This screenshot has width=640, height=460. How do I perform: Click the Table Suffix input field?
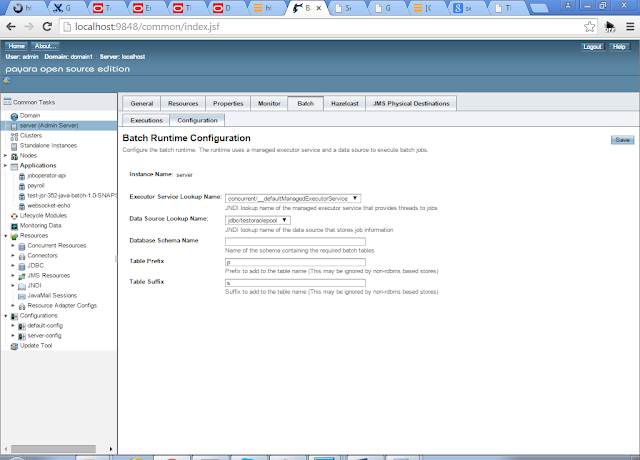(295, 283)
